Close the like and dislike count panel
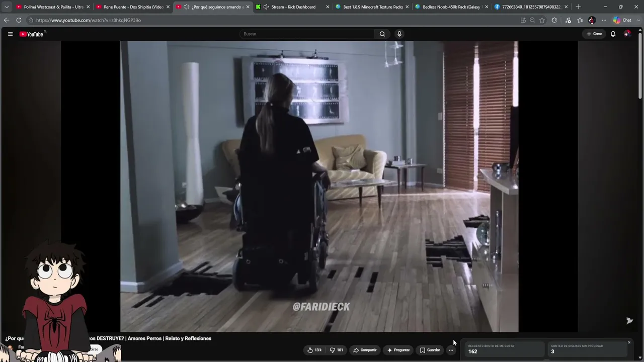This screenshot has width=644, height=362. [x=629, y=343]
